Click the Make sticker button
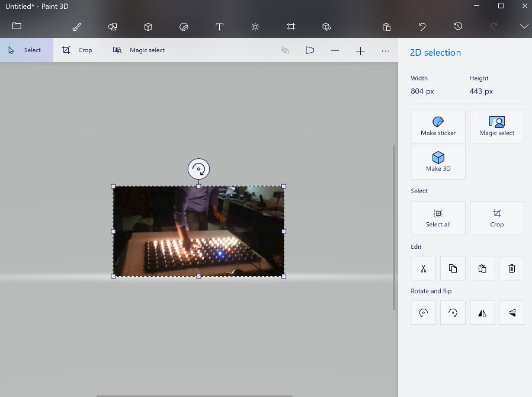Screen dimensions: 532x397 point(438,127)
